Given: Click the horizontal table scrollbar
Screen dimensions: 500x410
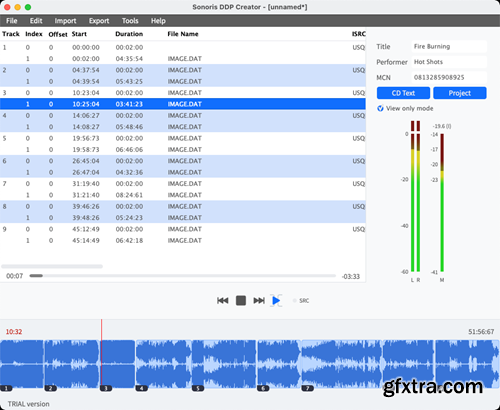Looking at the screenshot, I should point(52,266).
